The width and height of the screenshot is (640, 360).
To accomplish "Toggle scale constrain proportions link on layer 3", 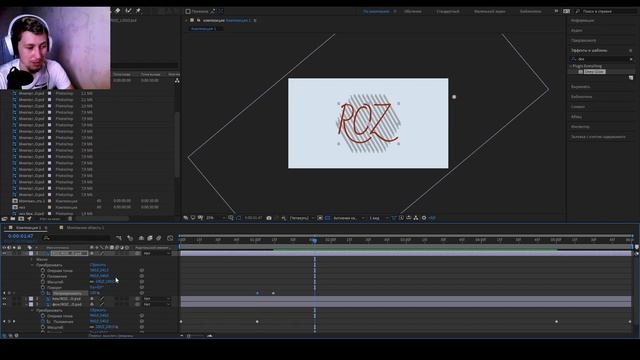I will click(92, 327).
